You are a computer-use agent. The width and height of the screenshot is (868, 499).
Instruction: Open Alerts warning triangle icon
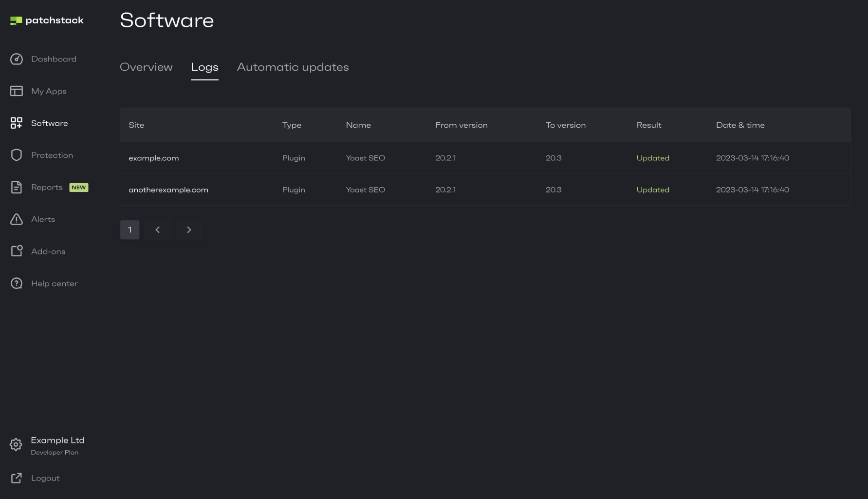(17, 219)
